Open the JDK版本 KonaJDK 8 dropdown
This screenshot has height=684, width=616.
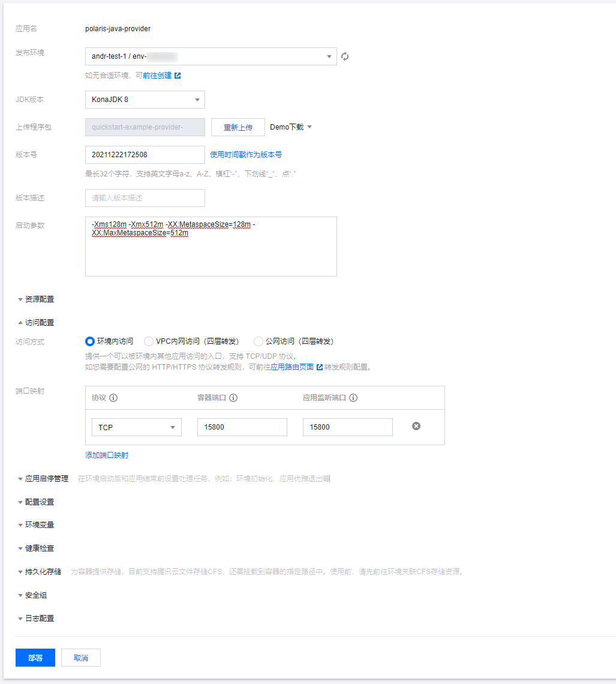tap(145, 100)
